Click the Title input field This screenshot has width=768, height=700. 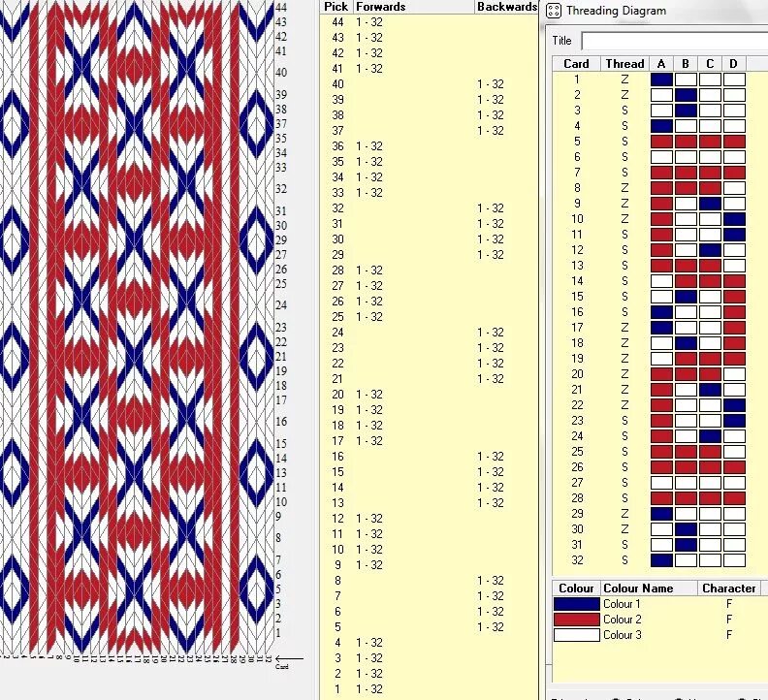pos(675,41)
